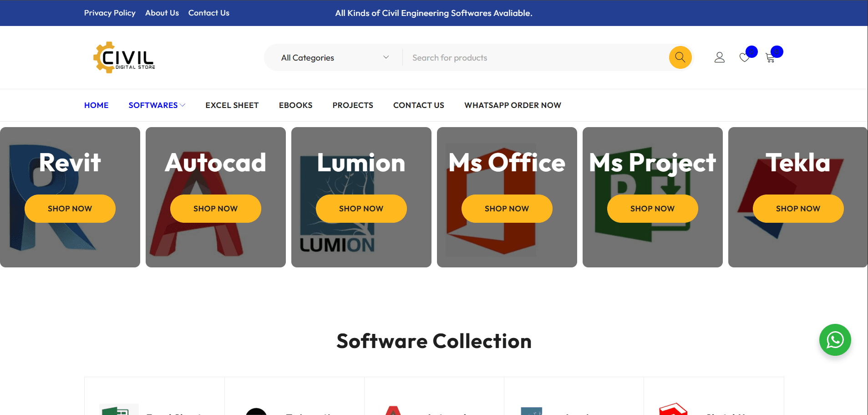Click Shop Now on the Tekla card

(x=798, y=209)
